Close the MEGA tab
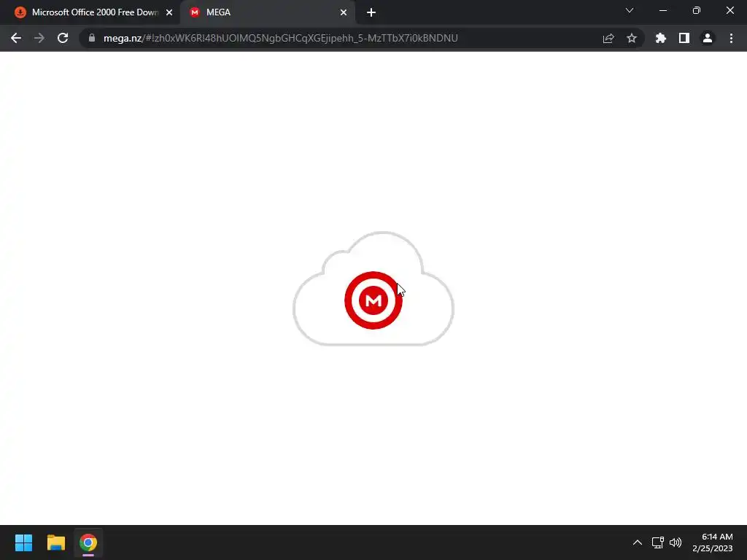The height and width of the screenshot is (560, 747). pos(344,12)
